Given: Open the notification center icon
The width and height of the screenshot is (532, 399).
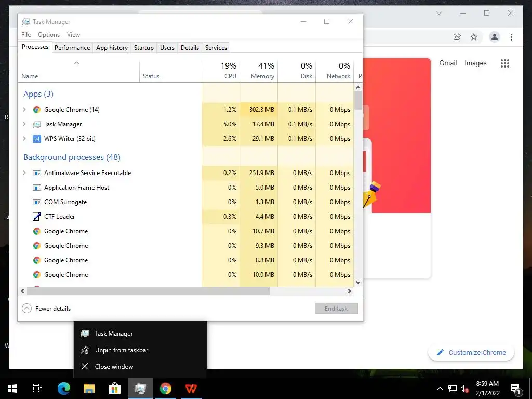Looking at the screenshot, I should [x=515, y=389].
